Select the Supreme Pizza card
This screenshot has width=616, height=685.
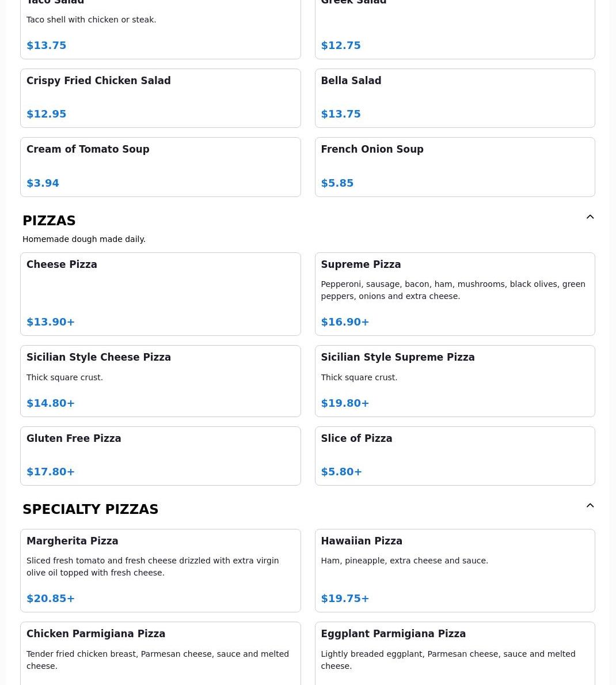pyautogui.click(x=454, y=294)
